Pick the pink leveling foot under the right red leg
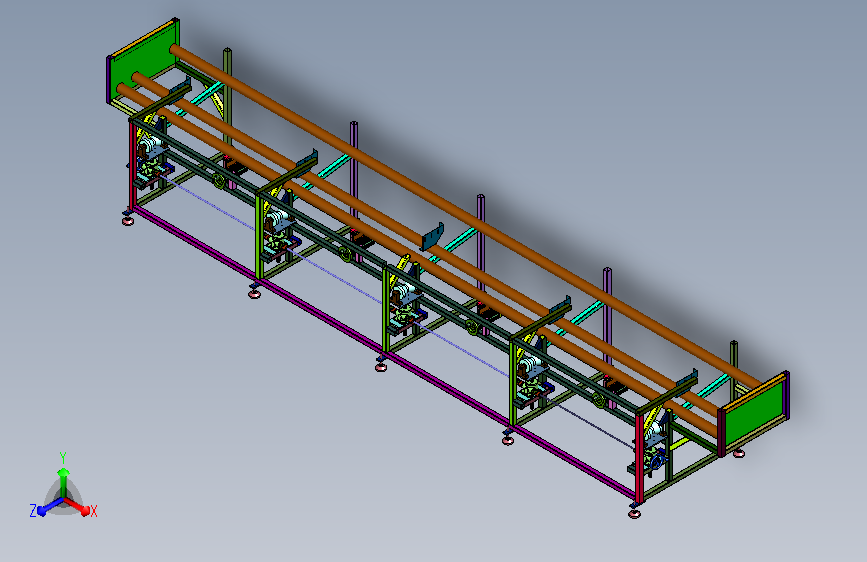 click(x=635, y=514)
